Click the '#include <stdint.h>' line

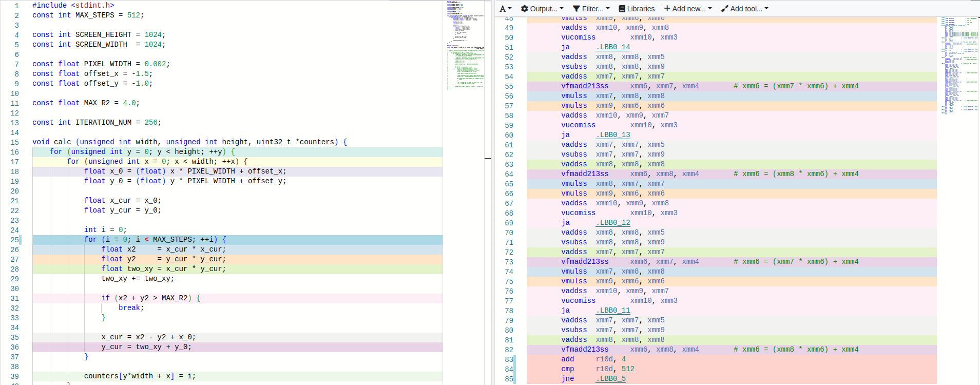(73, 5)
